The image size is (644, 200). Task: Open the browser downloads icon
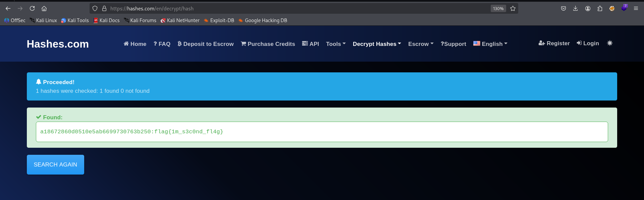point(575,8)
